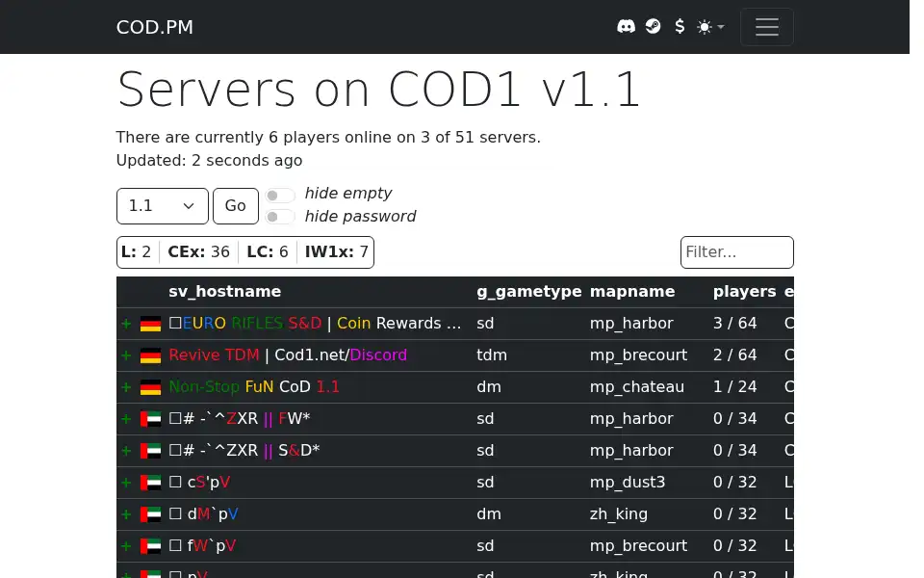The height and width of the screenshot is (578, 924).
Task: Click the 1 / 24 players cell
Action: tap(734, 387)
